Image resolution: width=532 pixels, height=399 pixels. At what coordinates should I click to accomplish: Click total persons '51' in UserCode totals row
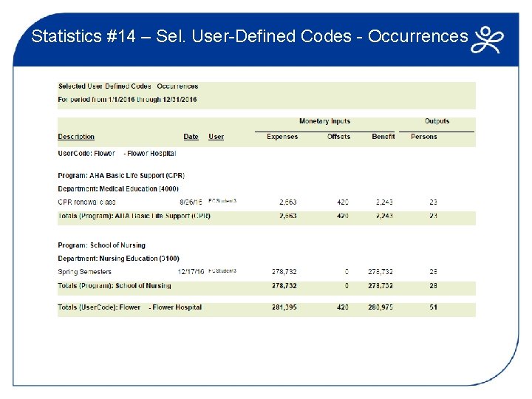[433, 307]
